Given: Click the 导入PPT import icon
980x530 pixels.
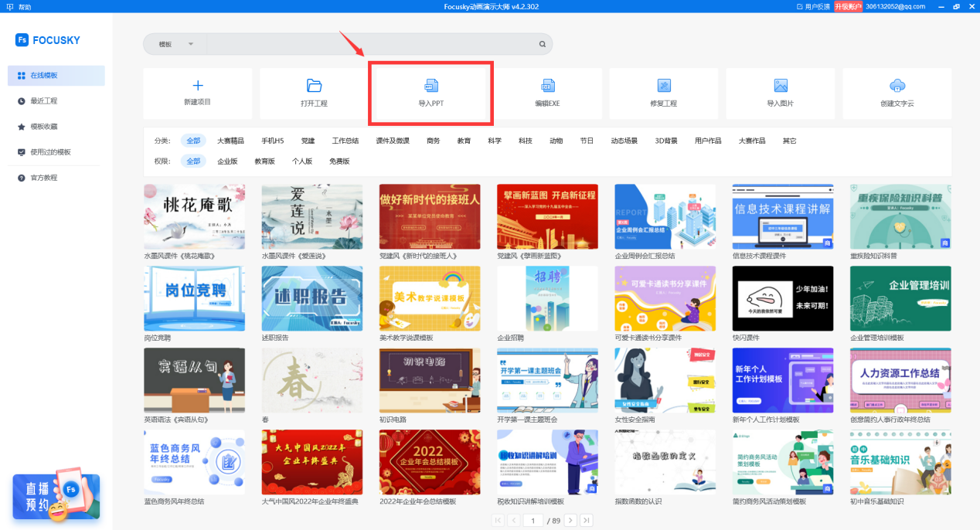Looking at the screenshot, I should pyautogui.click(x=430, y=86).
